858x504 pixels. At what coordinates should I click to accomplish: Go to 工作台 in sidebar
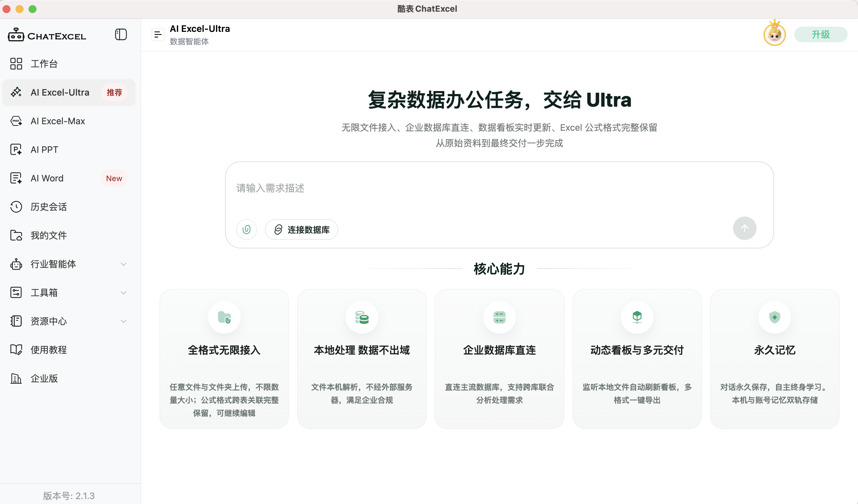click(x=69, y=64)
